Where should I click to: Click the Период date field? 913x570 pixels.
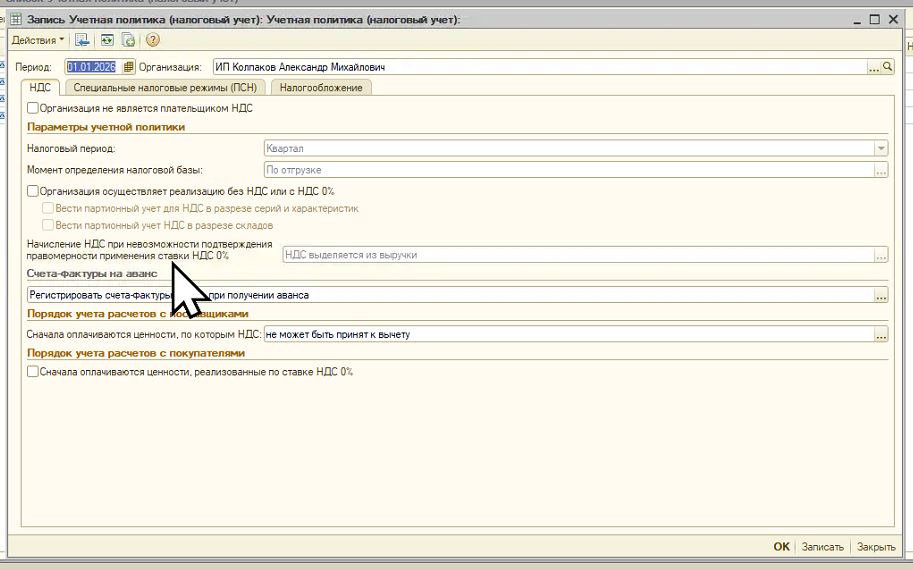pos(93,67)
